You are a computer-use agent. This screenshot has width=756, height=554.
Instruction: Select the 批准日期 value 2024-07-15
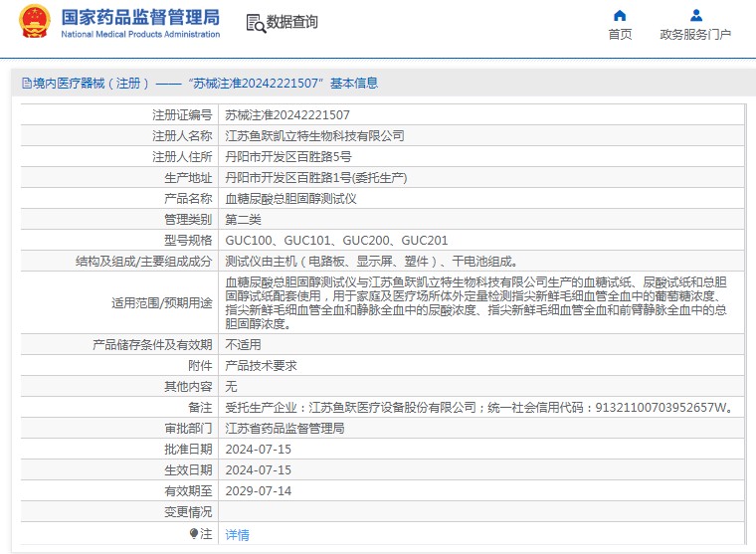tap(259, 449)
